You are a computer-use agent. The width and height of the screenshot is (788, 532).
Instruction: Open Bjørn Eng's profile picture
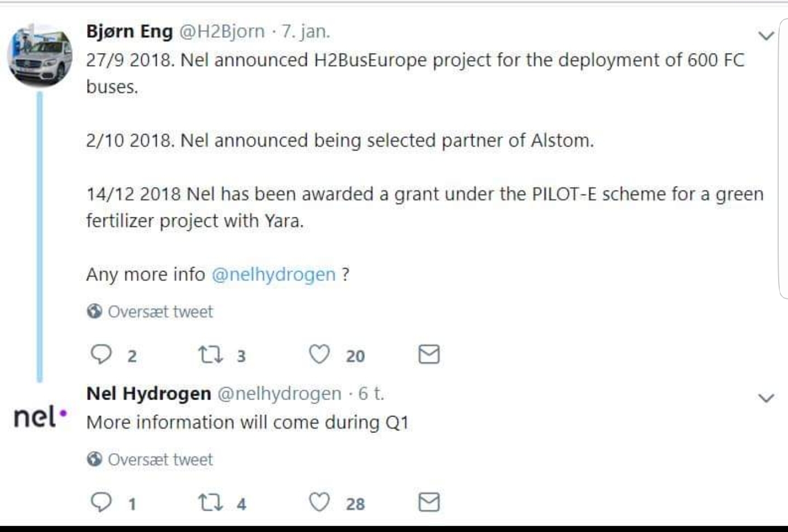click(x=39, y=55)
